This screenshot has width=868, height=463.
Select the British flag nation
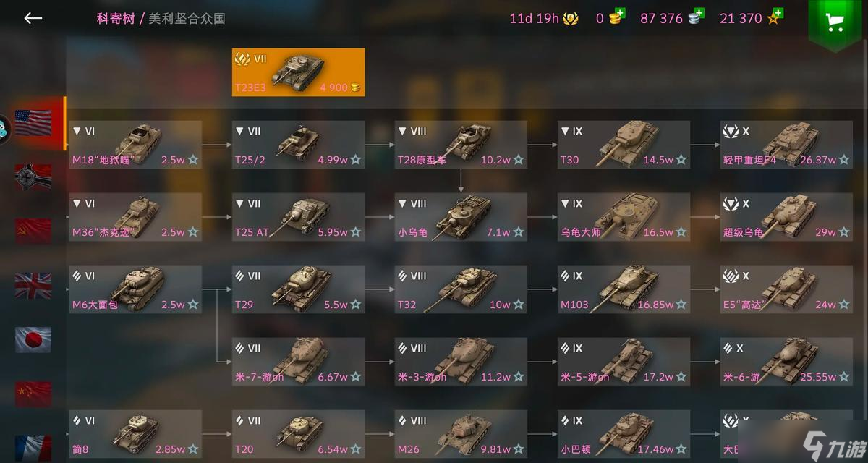[x=33, y=285]
